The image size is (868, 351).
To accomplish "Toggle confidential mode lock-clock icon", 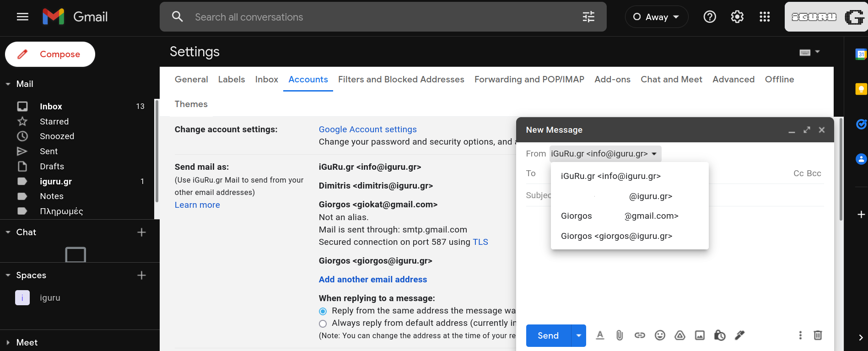I will coord(720,335).
